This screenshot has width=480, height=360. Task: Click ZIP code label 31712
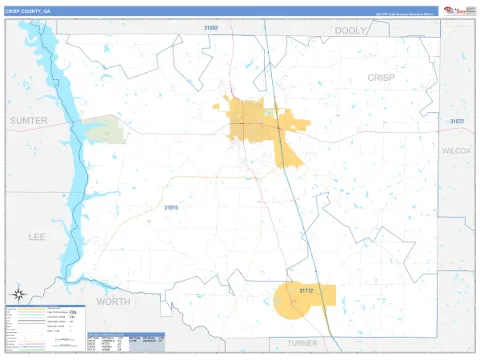pyautogui.click(x=306, y=291)
